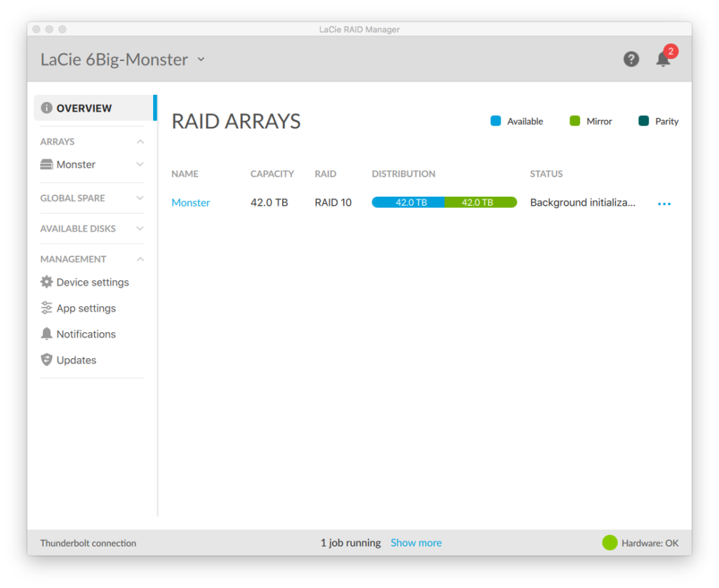This screenshot has width=719, height=588.
Task: Open App settings
Action: [x=86, y=308]
